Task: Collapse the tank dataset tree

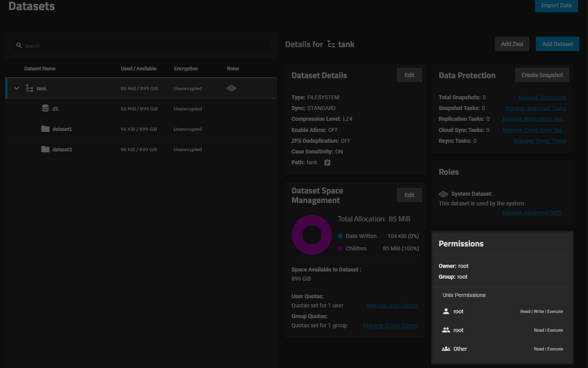Action: click(x=17, y=89)
